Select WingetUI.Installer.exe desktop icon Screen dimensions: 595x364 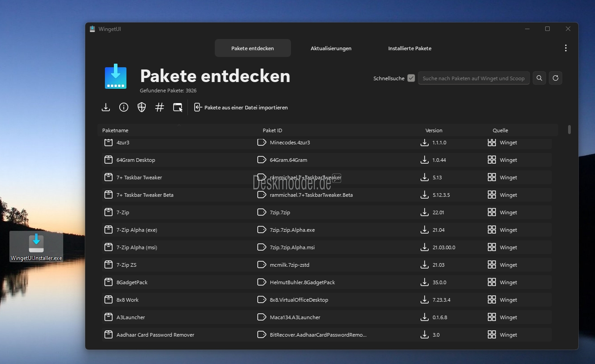pyautogui.click(x=36, y=247)
